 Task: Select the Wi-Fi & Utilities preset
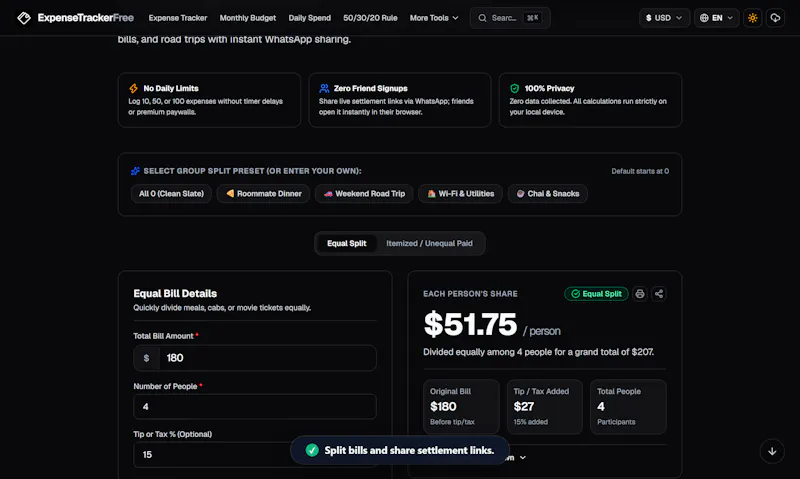460,194
